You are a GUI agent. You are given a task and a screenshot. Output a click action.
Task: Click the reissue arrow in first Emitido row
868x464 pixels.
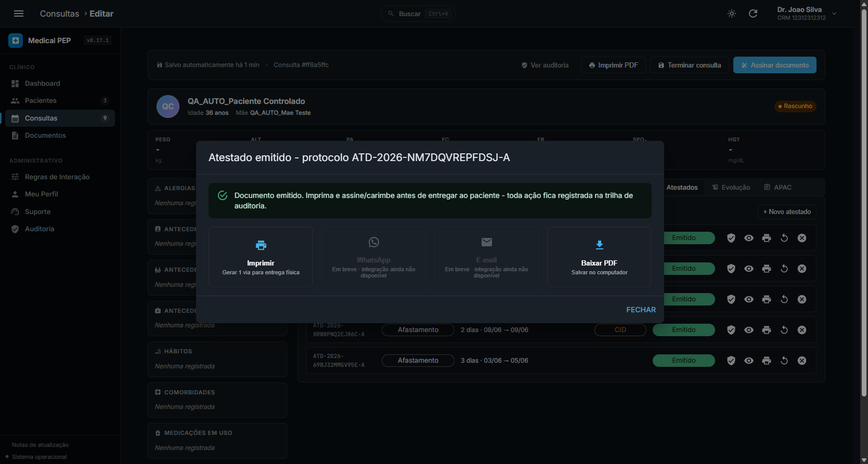pos(784,238)
